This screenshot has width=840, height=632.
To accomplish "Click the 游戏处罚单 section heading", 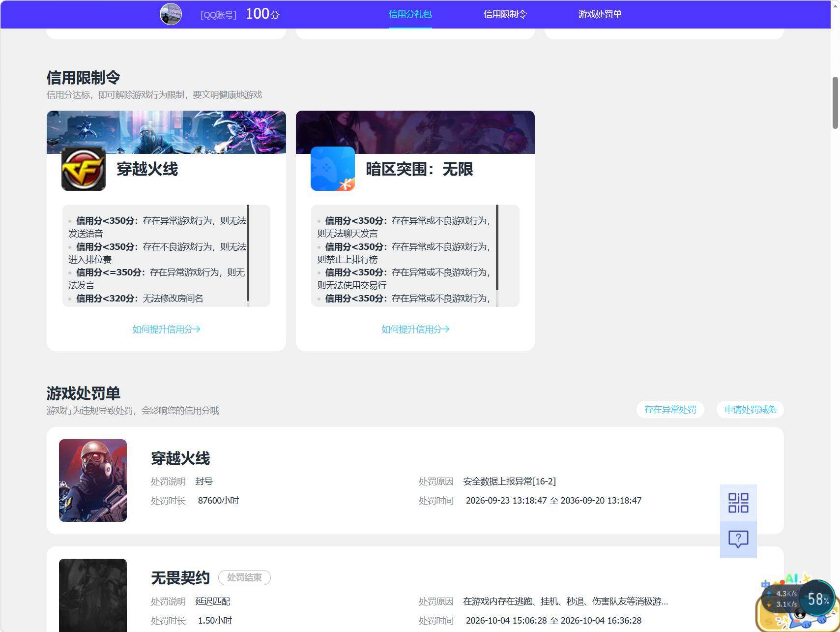I will tap(84, 393).
